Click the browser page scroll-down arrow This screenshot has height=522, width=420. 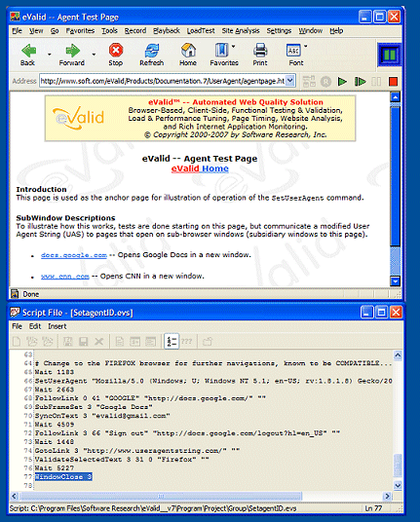pyautogui.click(x=395, y=281)
